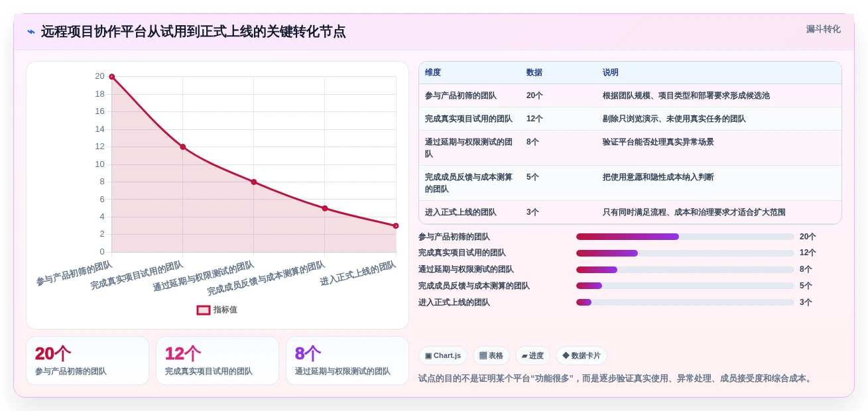This screenshot has height=411, width=868.
Task: Click description 把使用意愿和隐性成本纳入判断
Action: 658,177
